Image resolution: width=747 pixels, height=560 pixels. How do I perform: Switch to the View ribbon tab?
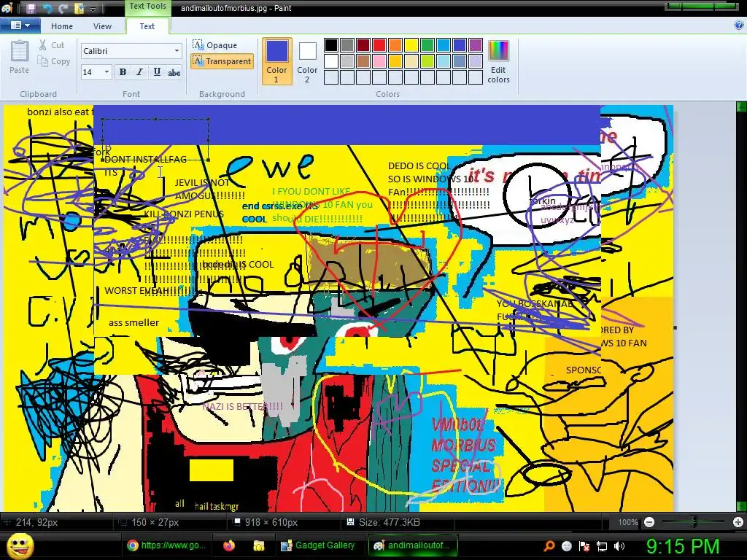click(x=102, y=26)
